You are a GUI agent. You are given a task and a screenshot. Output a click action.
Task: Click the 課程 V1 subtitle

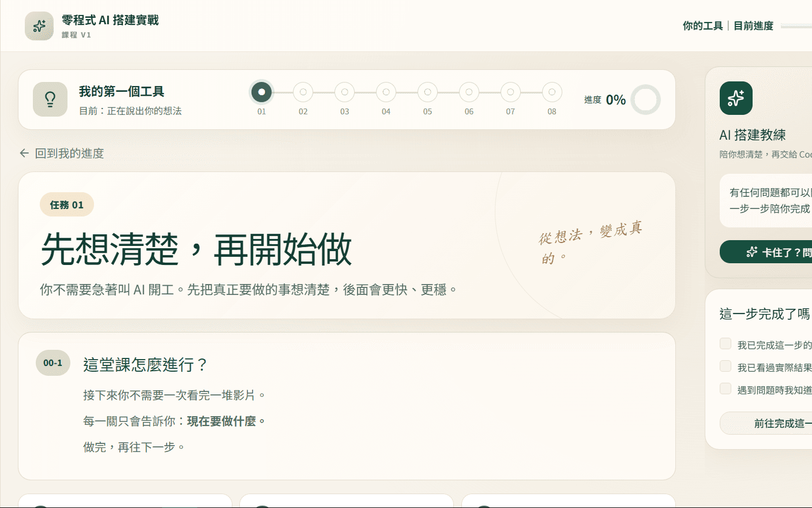[76, 35]
